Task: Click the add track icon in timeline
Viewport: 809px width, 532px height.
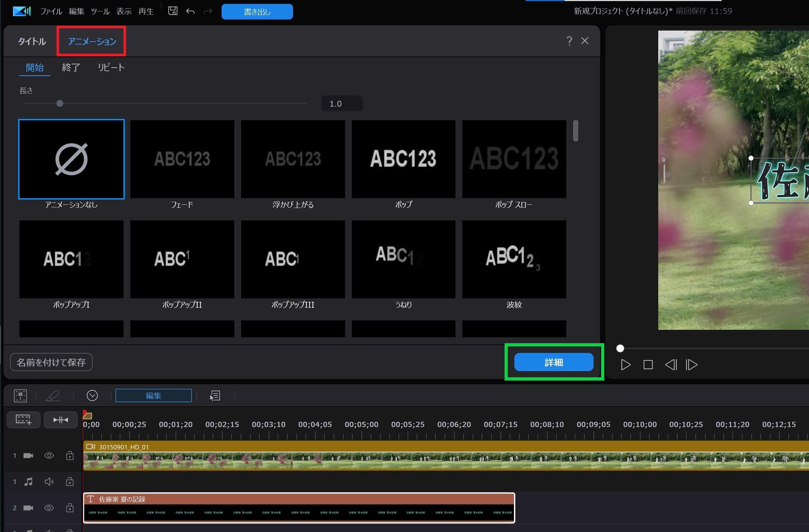Action: click(23, 420)
